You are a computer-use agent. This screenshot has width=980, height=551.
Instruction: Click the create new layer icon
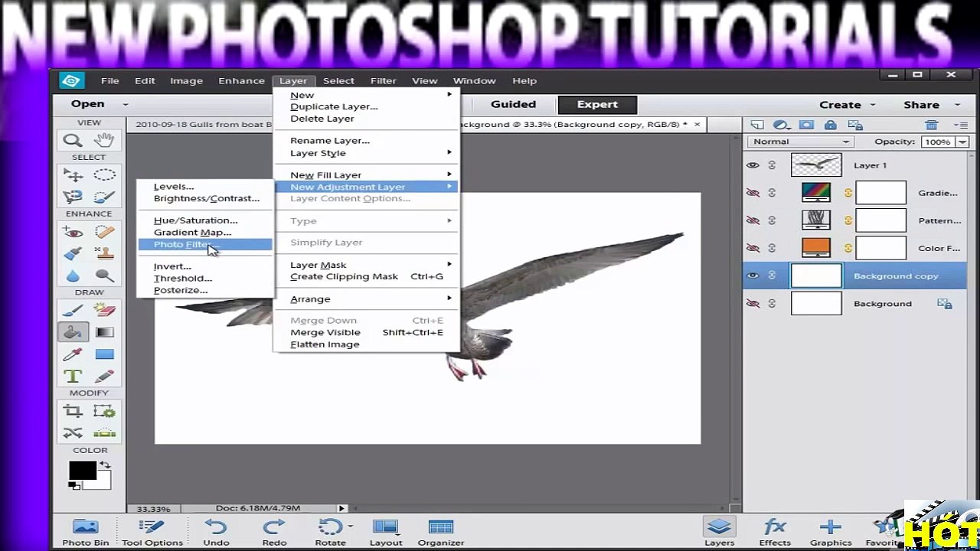point(756,125)
